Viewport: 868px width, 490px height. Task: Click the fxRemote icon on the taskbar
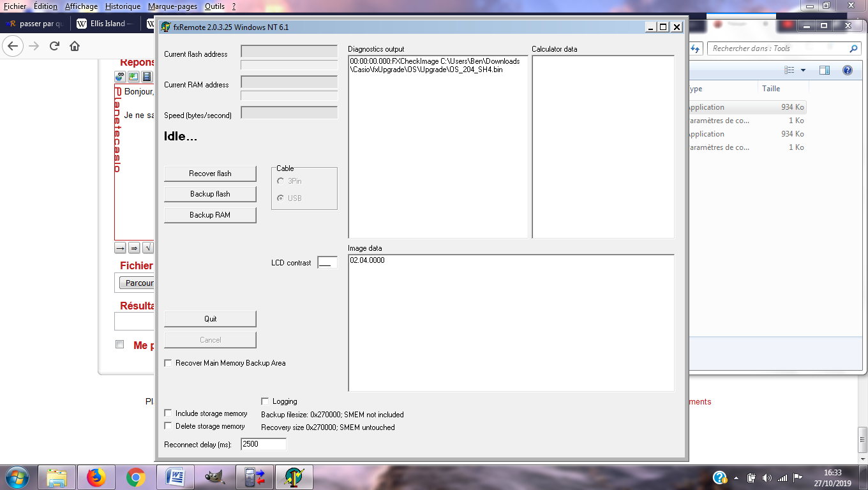pos(294,477)
